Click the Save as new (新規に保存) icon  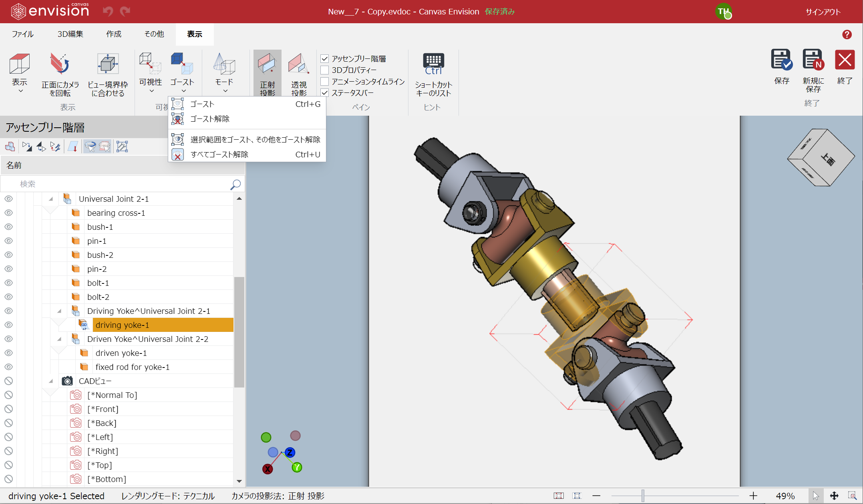(x=813, y=60)
